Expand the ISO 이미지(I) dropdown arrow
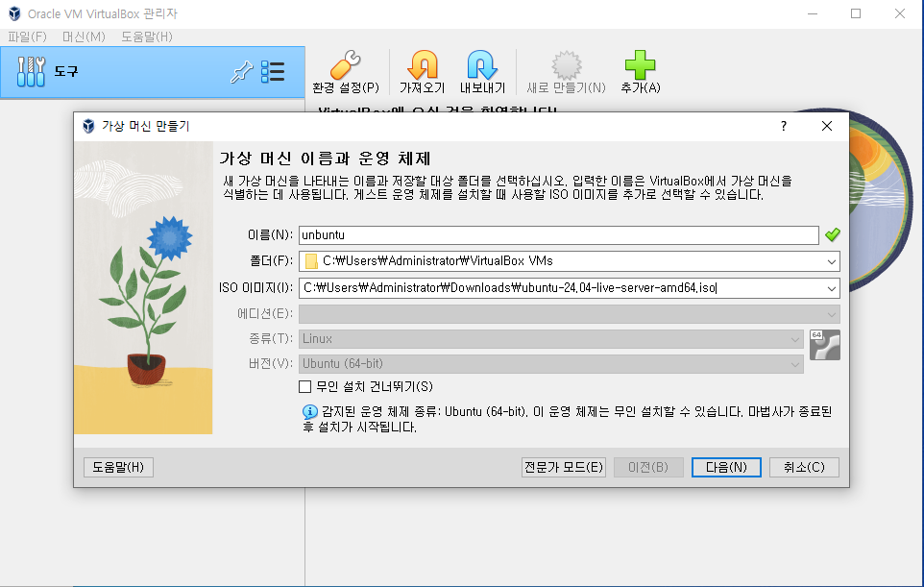 (x=832, y=289)
